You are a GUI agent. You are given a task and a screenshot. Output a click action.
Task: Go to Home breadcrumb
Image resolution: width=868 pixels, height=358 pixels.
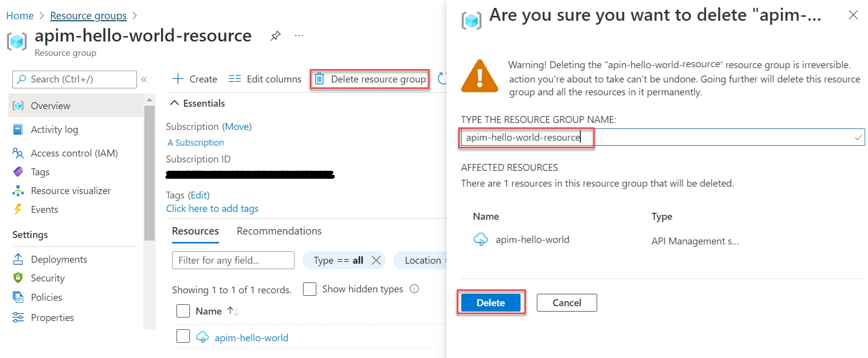pos(20,16)
